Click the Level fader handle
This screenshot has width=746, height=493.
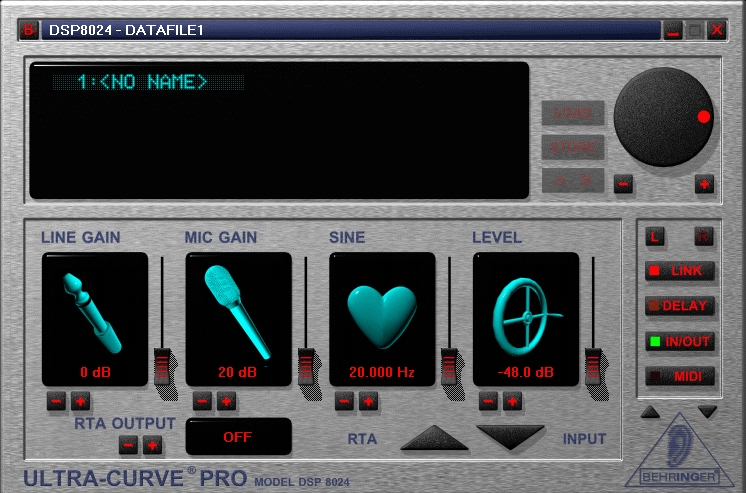593,366
